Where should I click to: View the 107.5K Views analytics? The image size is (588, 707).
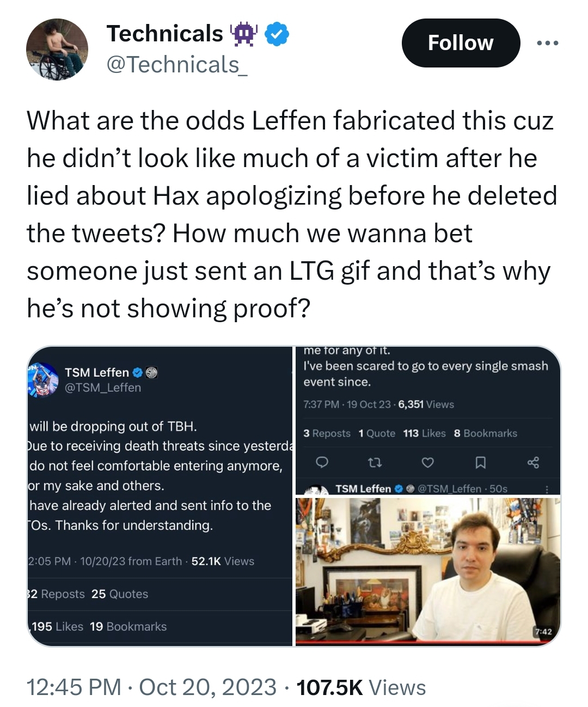click(x=361, y=687)
